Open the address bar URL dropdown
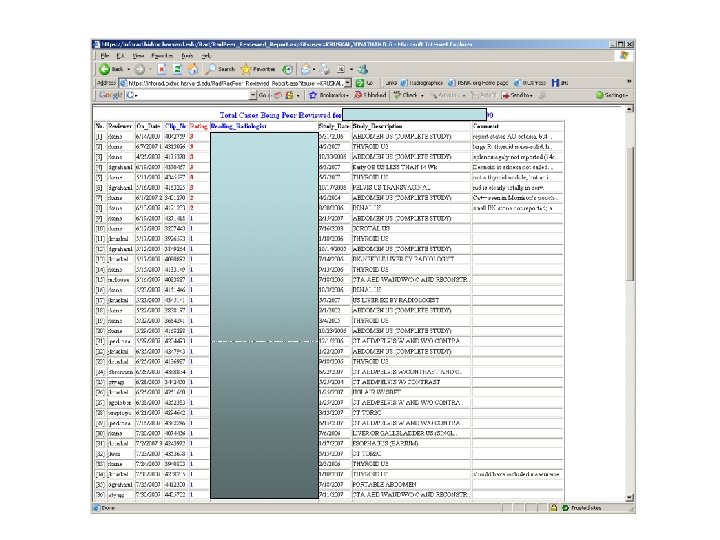Image resolution: width=720 pixels, height=540 pixels. [348, 83]
